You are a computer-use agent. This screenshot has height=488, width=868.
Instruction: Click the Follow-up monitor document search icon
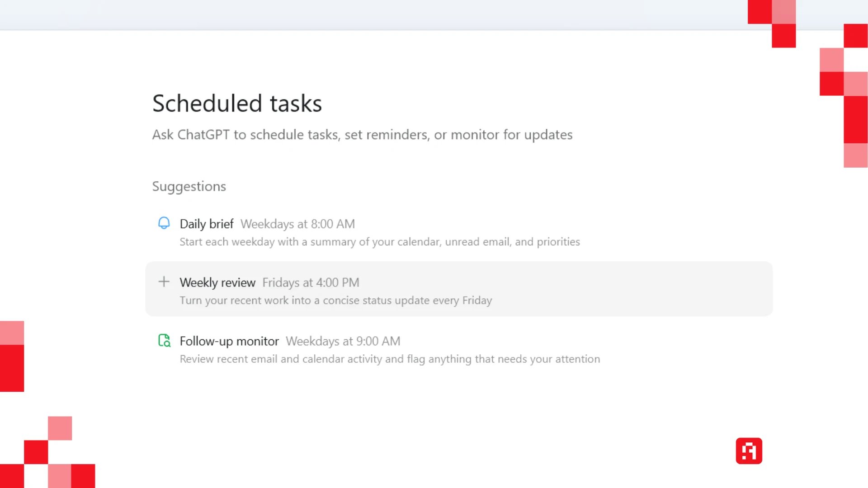click(164, 340)
